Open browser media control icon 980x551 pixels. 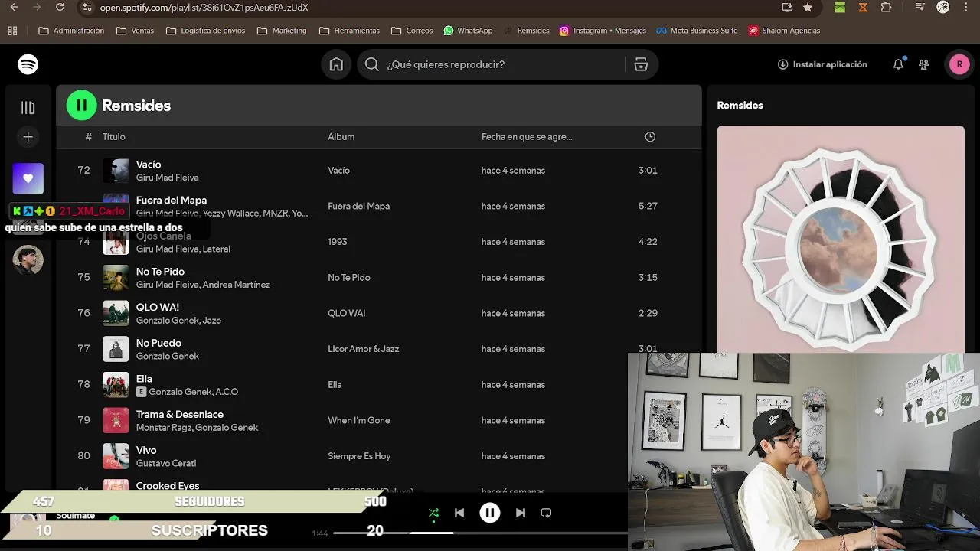point(920,8)
